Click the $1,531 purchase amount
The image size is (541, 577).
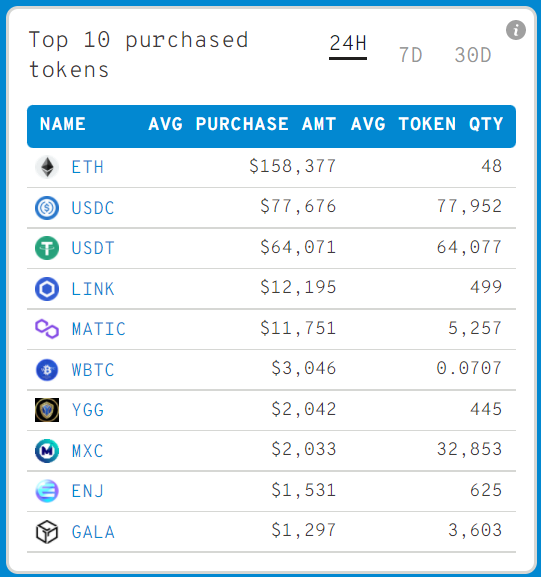click(304, 490)
